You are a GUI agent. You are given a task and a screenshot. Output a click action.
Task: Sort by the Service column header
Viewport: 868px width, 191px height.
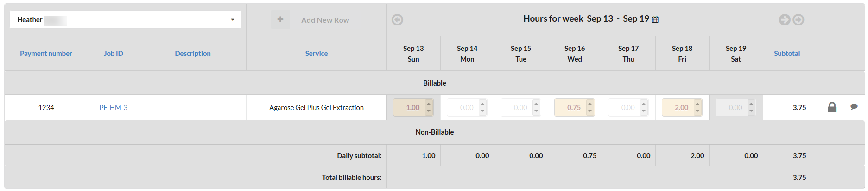[x=316, y=54]
